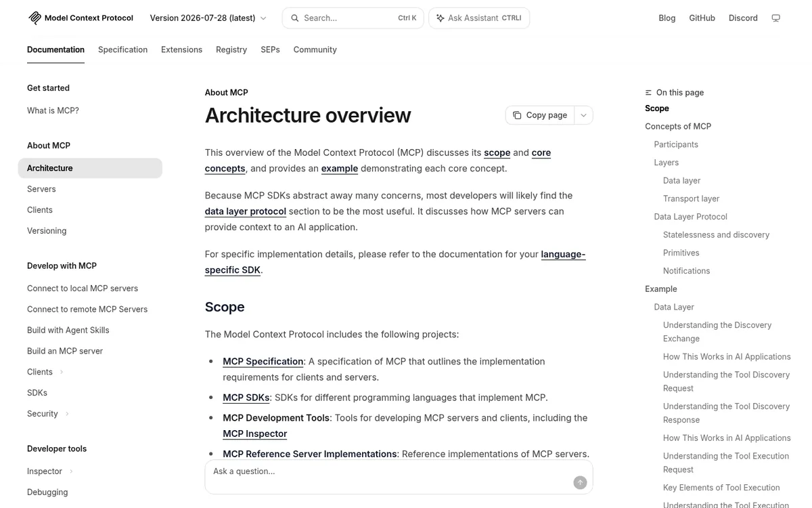Follow the example link in intro
This screenshot has height=508, width=812.
340,168
